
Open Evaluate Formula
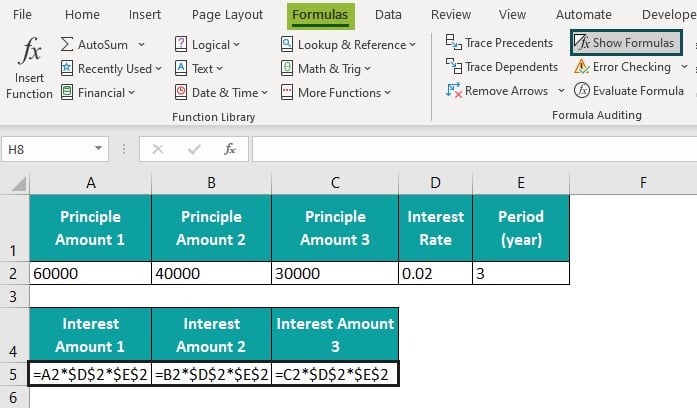click(629, 91)
